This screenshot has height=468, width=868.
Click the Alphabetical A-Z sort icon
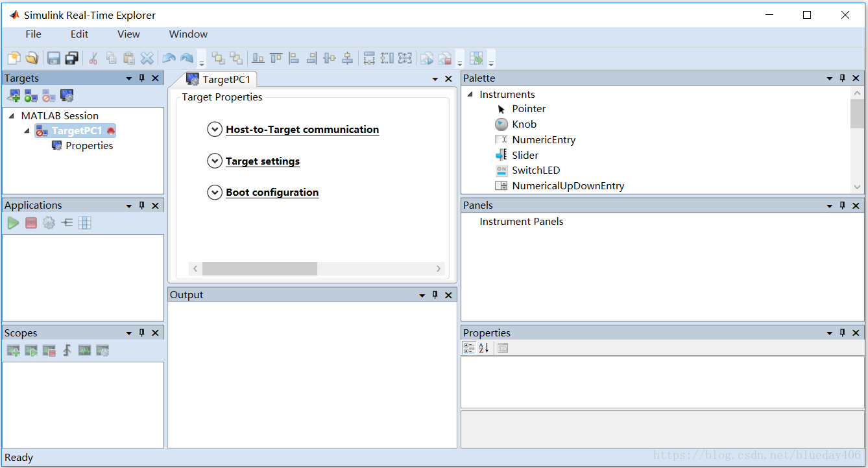click(x=484, y=348)
